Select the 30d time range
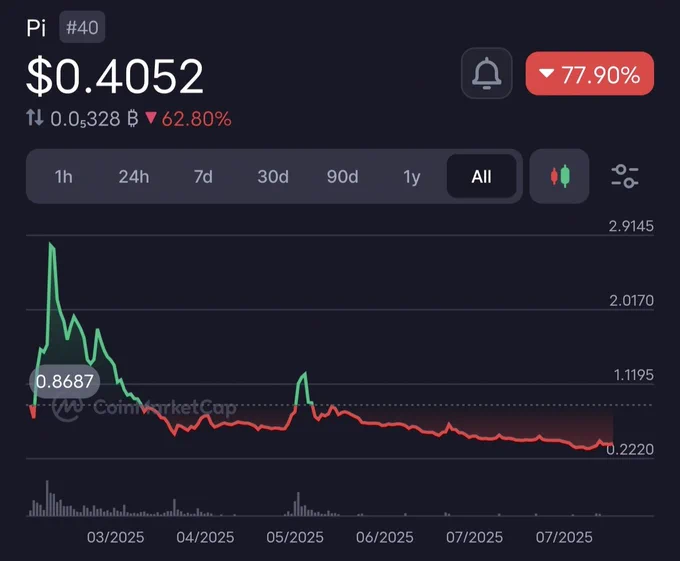680x561 pixels. click(273, 176)
